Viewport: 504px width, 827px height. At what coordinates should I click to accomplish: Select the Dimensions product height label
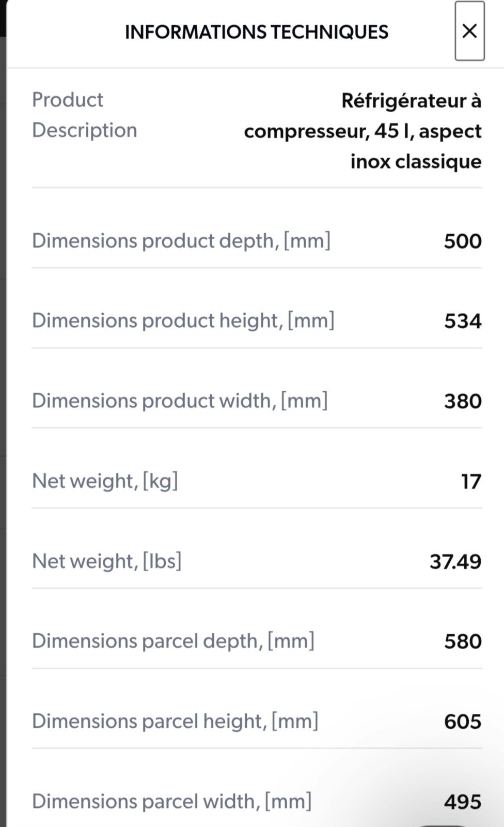(183, 320)
